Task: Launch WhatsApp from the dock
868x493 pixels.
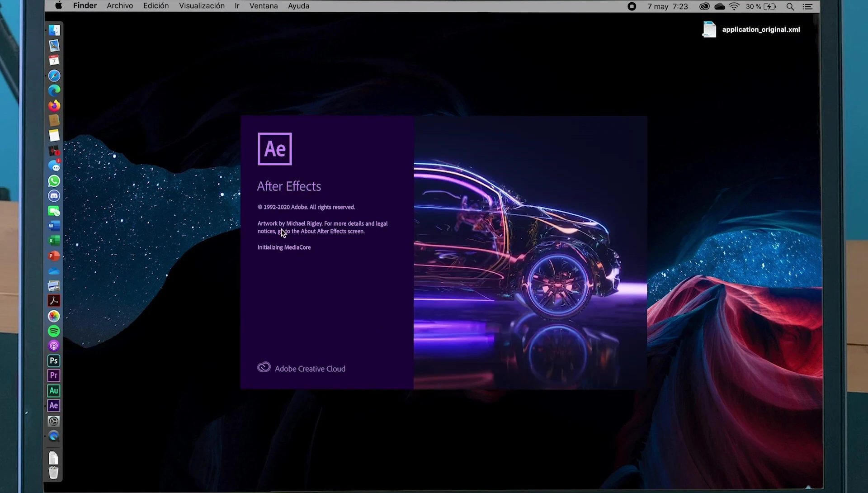Action: click(54, 181)
